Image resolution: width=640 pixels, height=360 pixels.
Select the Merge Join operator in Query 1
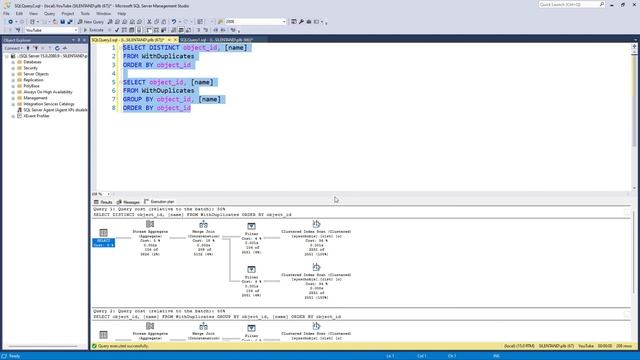pos(204,238)
